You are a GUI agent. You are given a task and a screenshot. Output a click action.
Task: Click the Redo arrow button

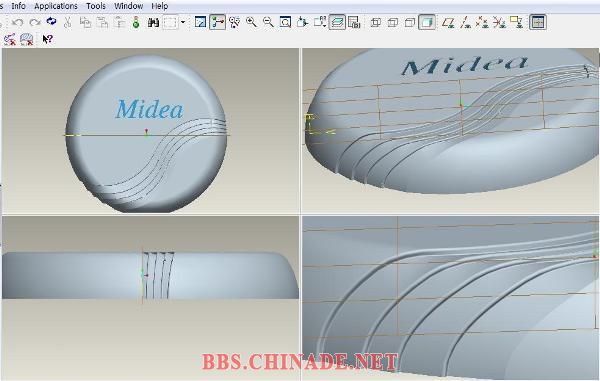pyautogui.click(x=35, y=23)
